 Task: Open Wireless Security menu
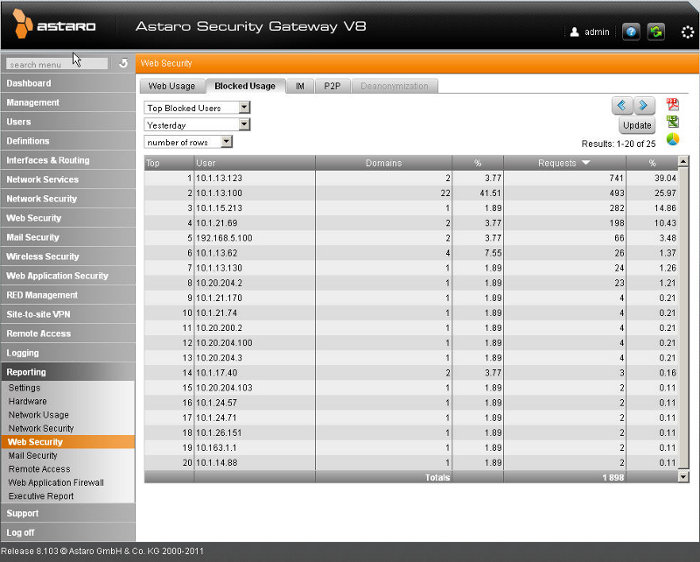pos(68,256)
